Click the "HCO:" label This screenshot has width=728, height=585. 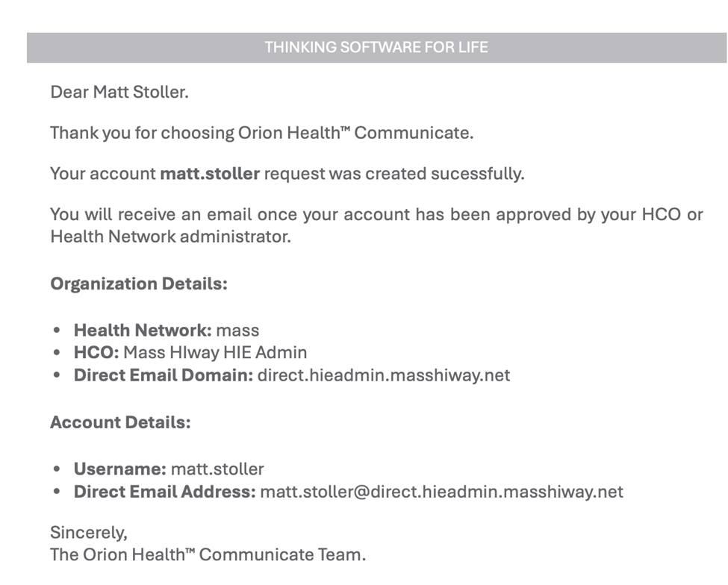96,352
